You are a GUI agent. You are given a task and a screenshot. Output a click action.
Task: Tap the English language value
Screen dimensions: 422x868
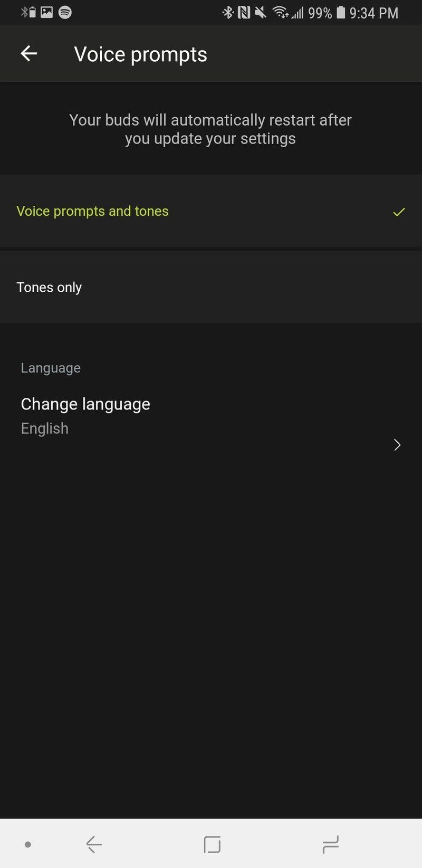45,428
